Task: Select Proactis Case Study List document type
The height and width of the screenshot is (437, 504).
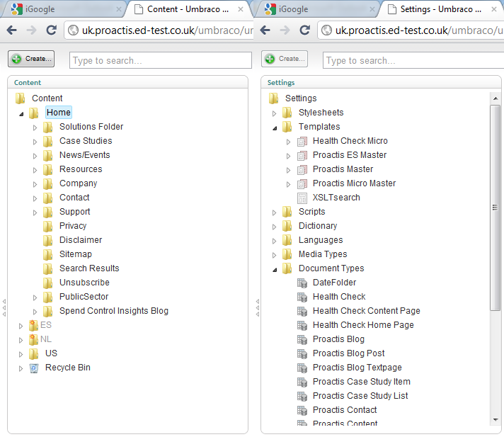Action: pos(360,395)
